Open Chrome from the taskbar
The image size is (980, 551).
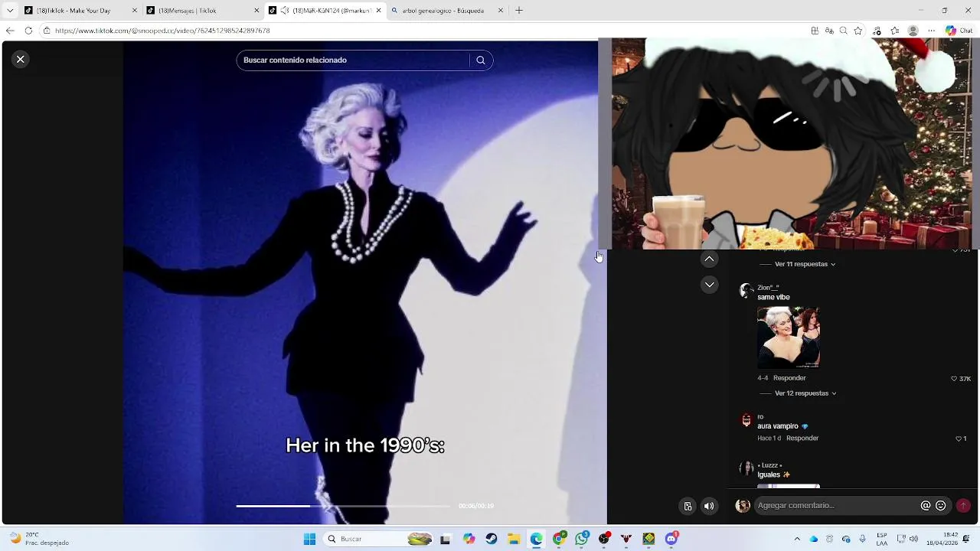(559, 540)
